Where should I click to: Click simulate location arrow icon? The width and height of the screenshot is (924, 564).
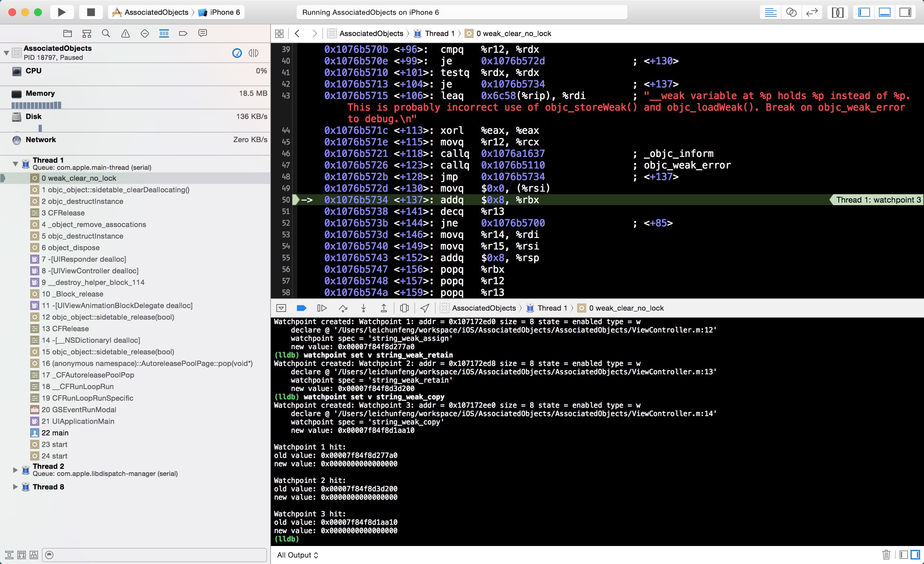(424, 308)
